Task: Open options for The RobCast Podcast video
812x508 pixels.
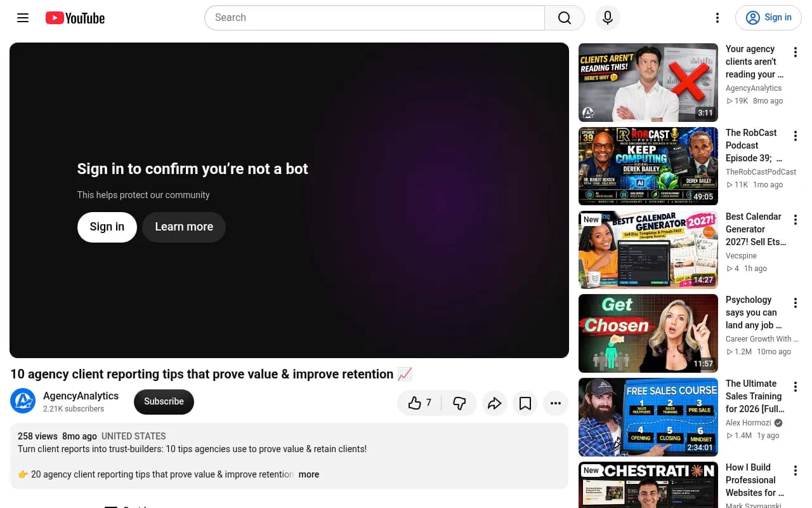Action: pos(796,136)
